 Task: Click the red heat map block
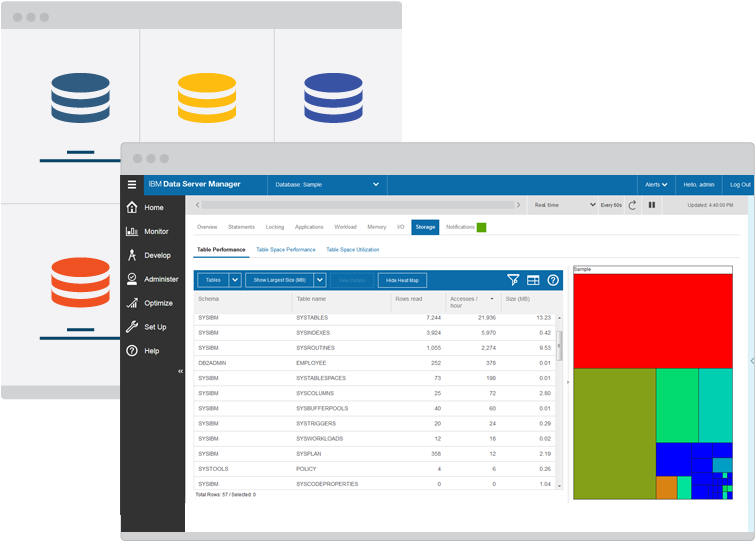653,321
